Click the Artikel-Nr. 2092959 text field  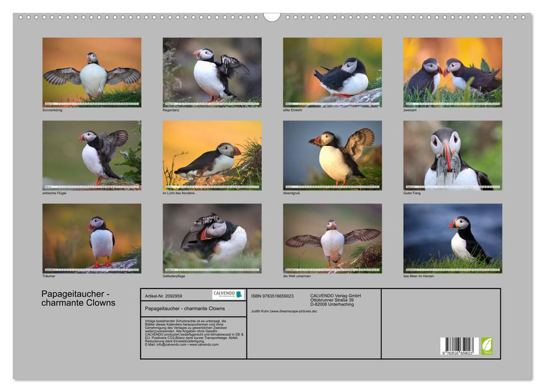click(x=164, y=296)
